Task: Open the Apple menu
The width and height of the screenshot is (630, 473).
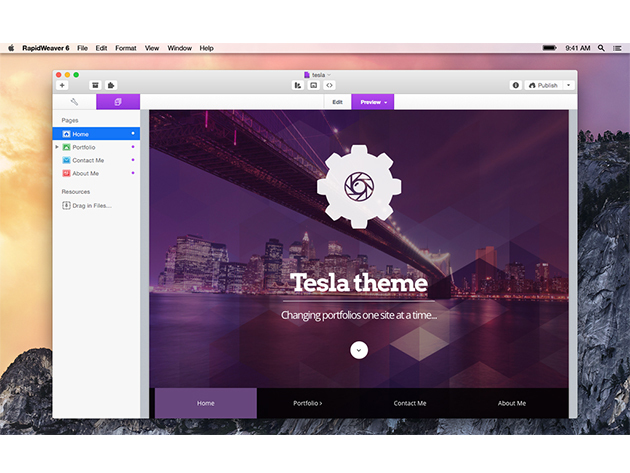Action: pos(11,48)
